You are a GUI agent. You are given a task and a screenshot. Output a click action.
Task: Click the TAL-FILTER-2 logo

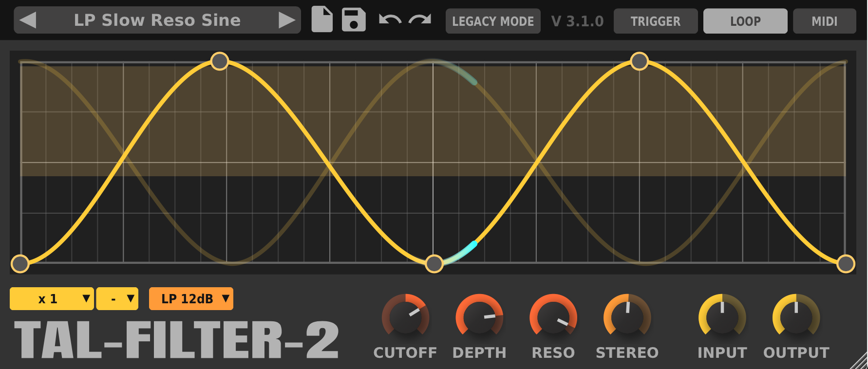(x=176, y=340)
